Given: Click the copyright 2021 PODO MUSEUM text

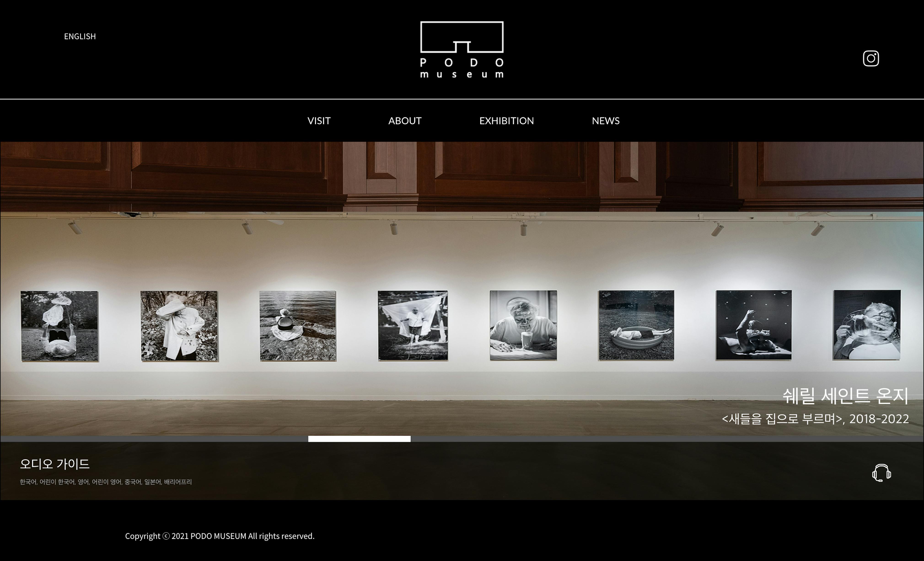Looking at the screenshot, I should click(220, 536).
